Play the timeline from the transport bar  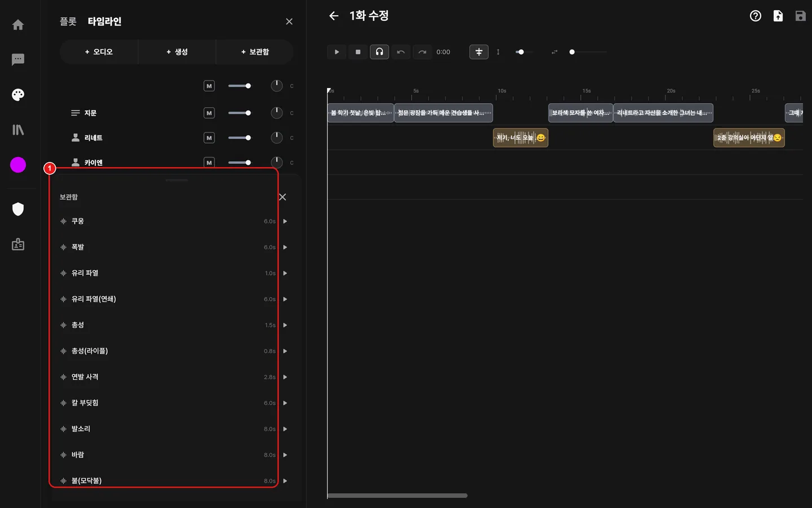(x=337, y=52)
